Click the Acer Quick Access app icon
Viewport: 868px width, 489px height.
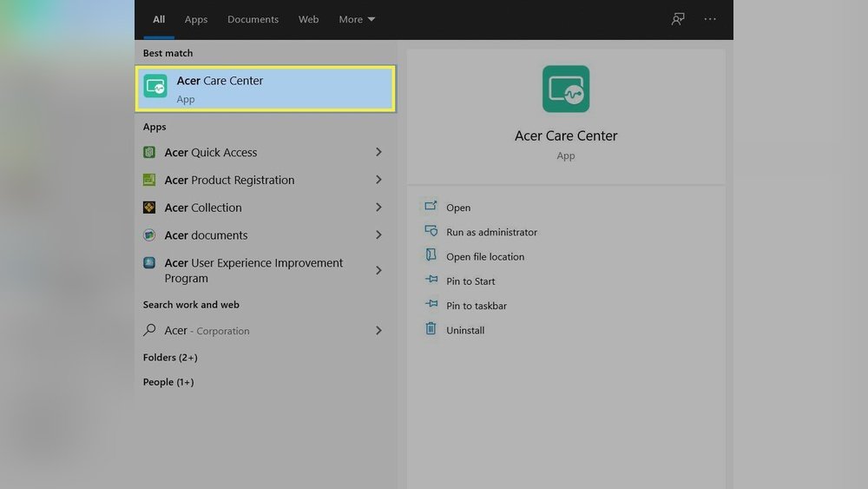[x=149, y=153]
